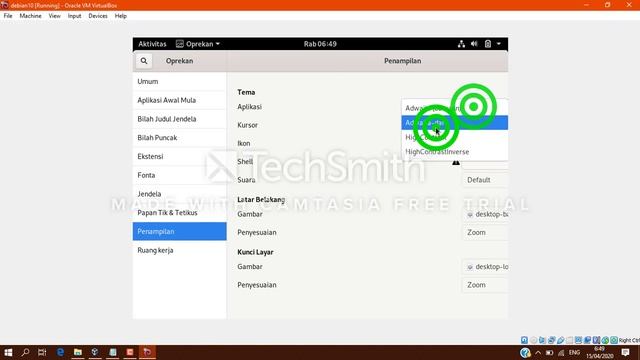Open the VirtualBox File menu
The image size is (640, 360).
point(8,16)
